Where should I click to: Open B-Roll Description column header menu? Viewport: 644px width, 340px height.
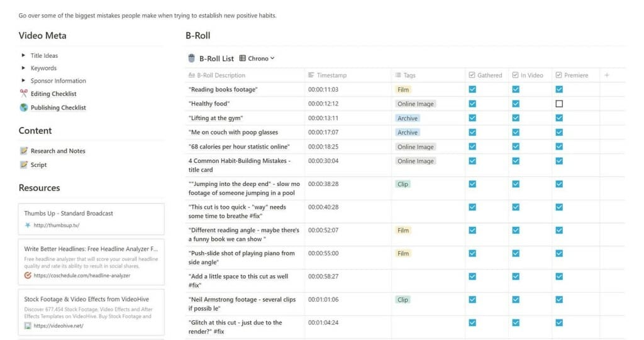[x=245, y=75]
